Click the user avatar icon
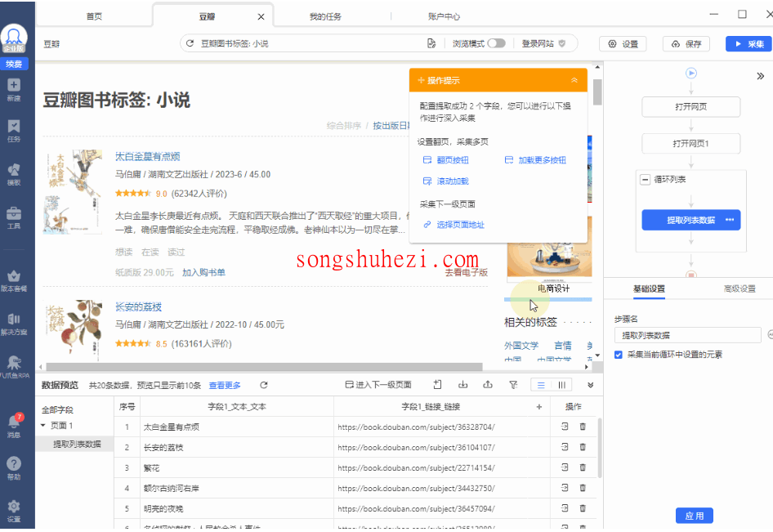This screenshot has width=773, height=532. pos(14,38)
